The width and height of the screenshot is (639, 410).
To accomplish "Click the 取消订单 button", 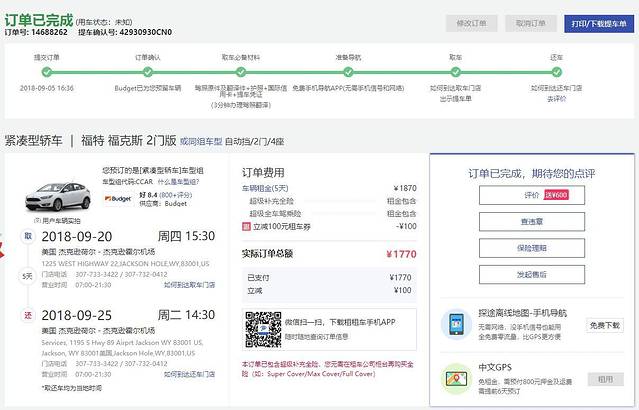I will pyautogui.click(x=531, y=22).
